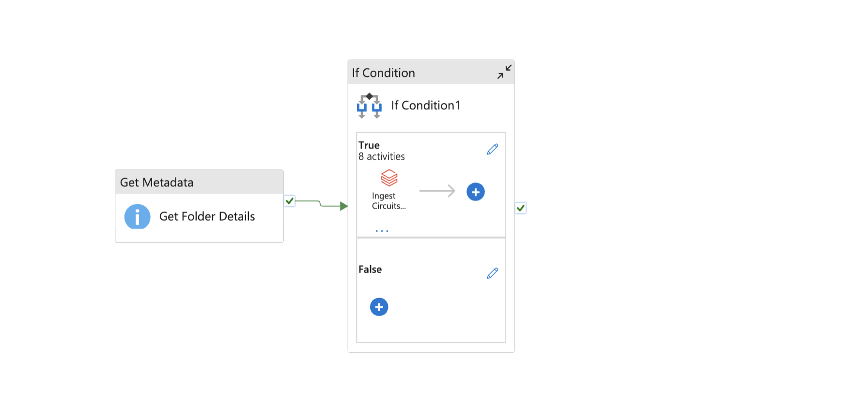Select the True branch label

[369, 145]
